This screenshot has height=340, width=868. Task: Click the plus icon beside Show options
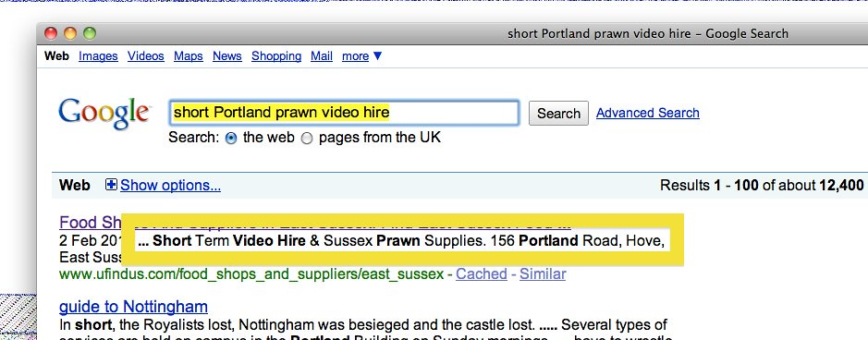point(111,185)
